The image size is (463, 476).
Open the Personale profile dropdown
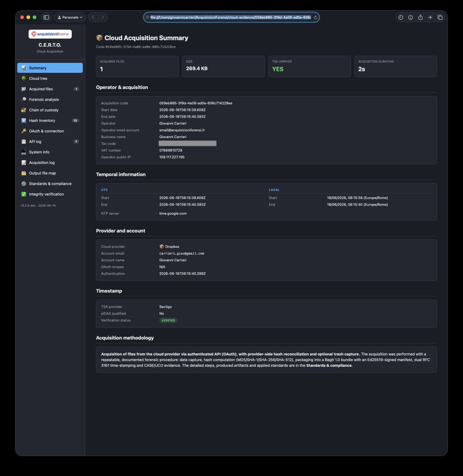[70, 17]
